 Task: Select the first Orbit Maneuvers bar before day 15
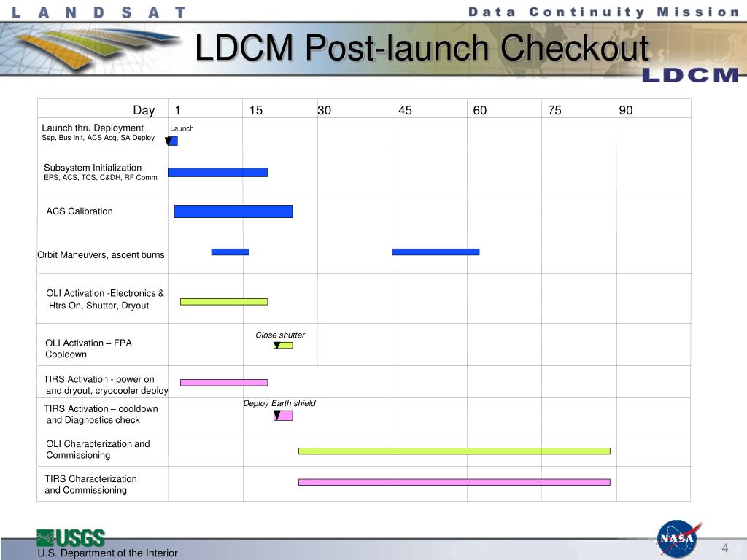pyautogui.click(x=230, y=252)
